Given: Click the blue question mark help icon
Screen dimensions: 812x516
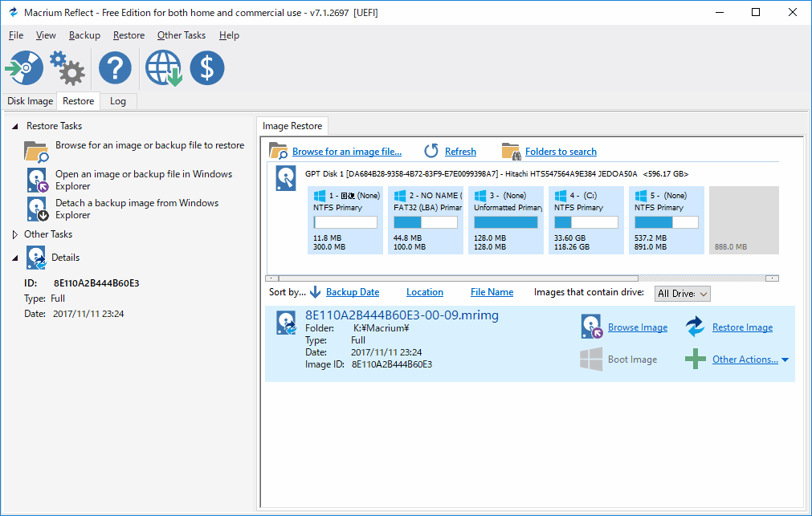Looking at the screenshot, I should [x=115, y=67].
